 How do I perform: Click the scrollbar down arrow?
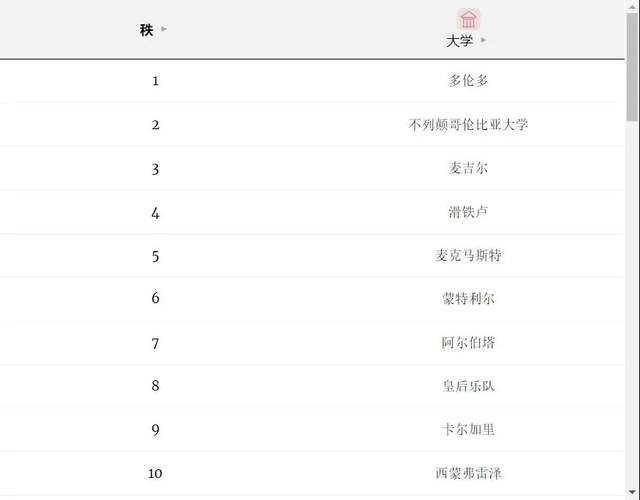coord(632,492)
